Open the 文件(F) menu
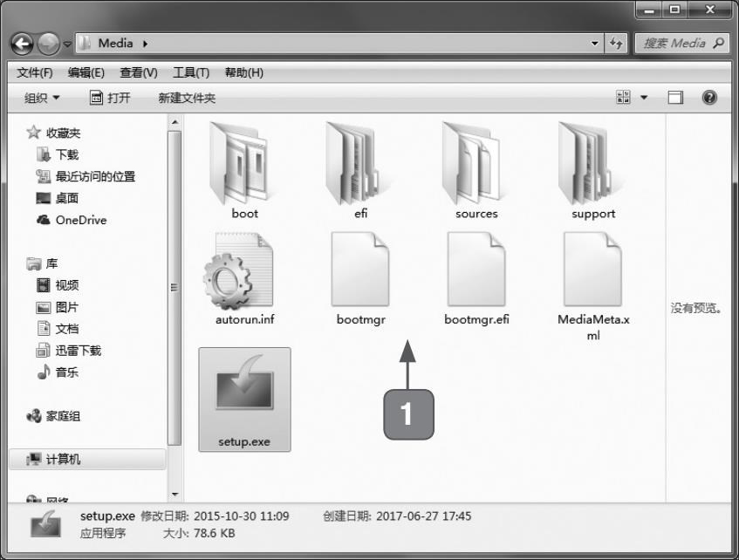The width and height of the screenshot is (739, 560). point(34,72)
